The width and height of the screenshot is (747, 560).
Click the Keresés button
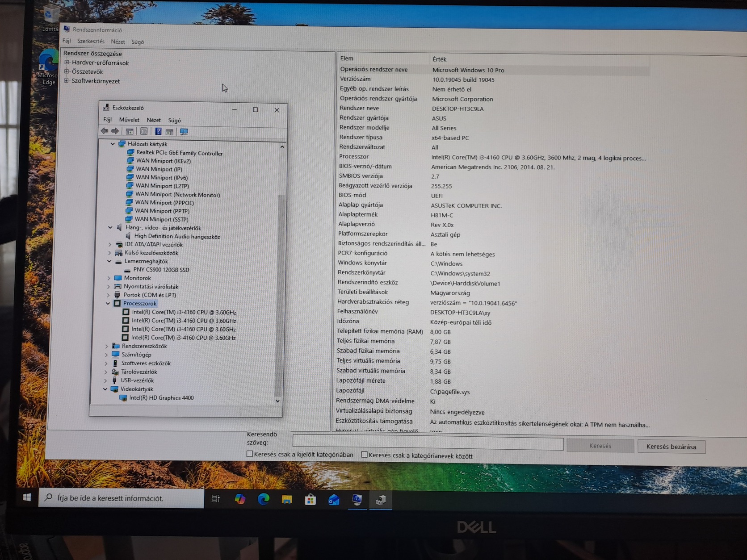tap(600, 446)
